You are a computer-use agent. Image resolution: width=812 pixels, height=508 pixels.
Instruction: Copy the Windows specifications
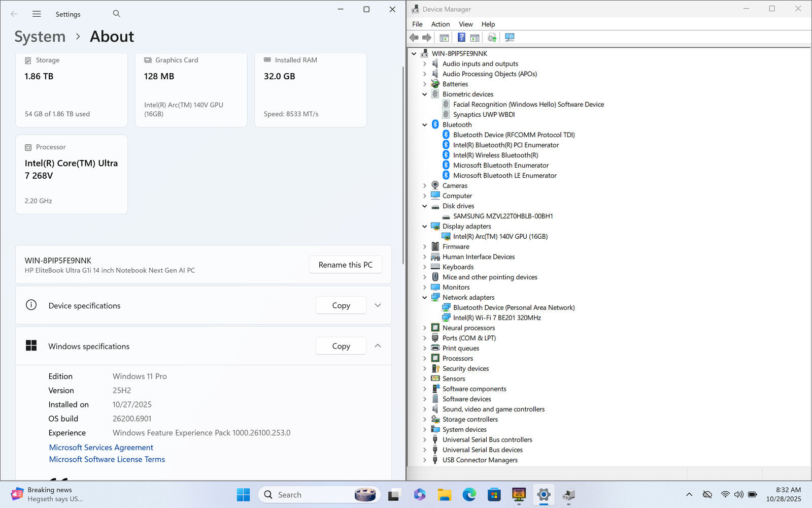click(341, 346)
